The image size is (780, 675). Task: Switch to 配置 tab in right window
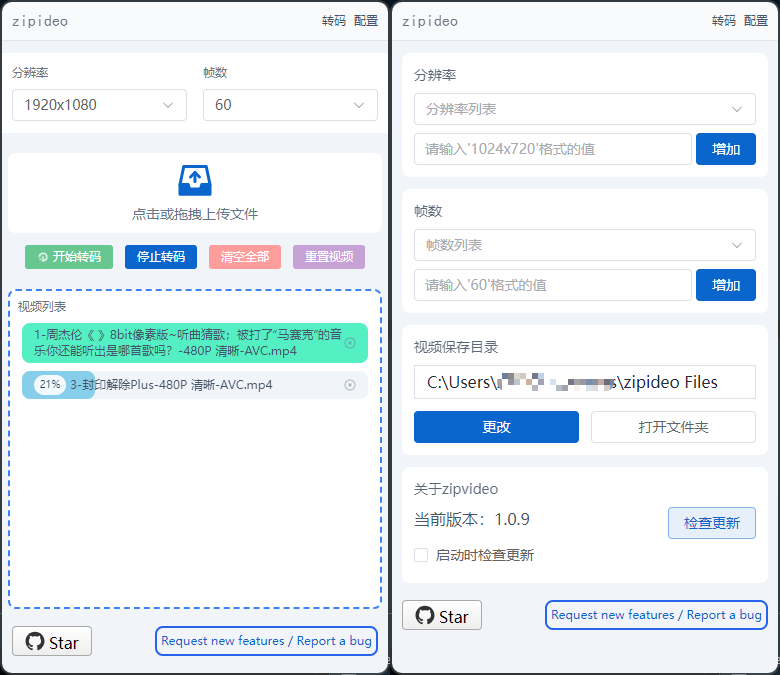[x=756, y=21]
